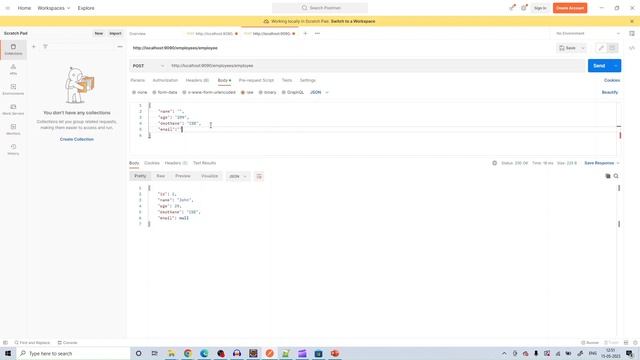Click the comment mode icon beside pencil

[612, 48]
